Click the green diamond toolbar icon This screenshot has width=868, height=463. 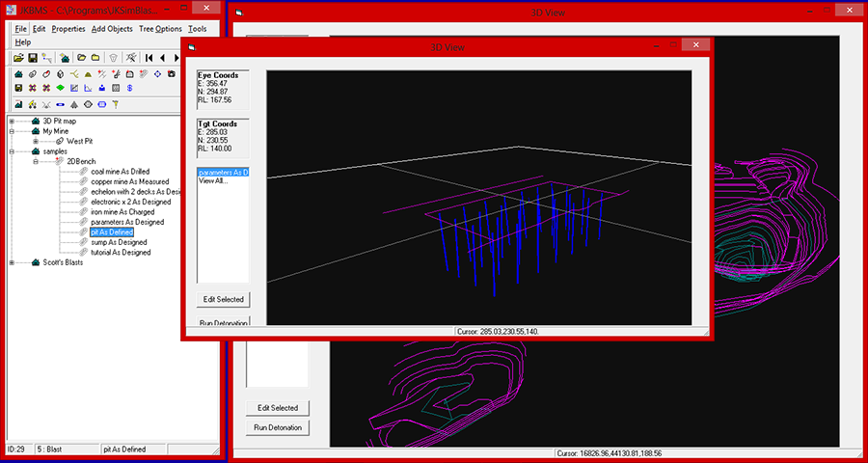[x=60, y=88]
